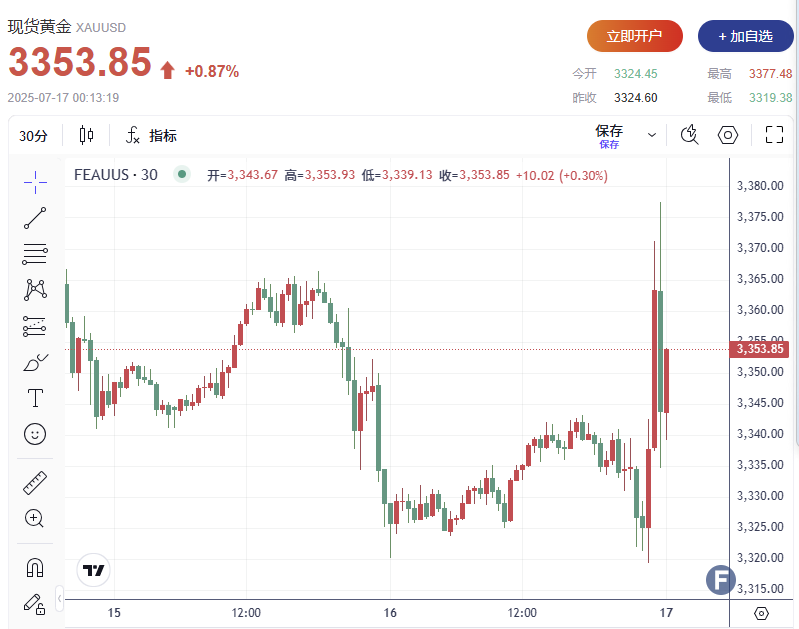The image size is (799, 629).
Task: Toggle lock all drawing tools
Action: click(35, 603)
